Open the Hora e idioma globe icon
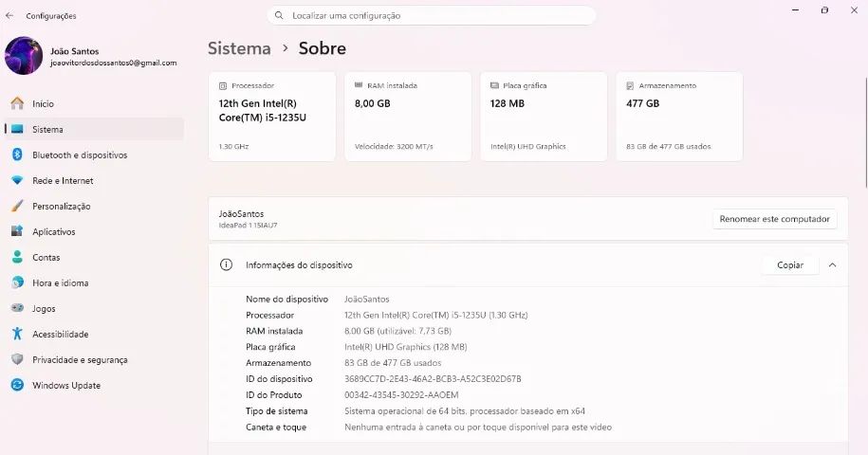868x455 pixels. pyautogui.click(x=17, y=282)
